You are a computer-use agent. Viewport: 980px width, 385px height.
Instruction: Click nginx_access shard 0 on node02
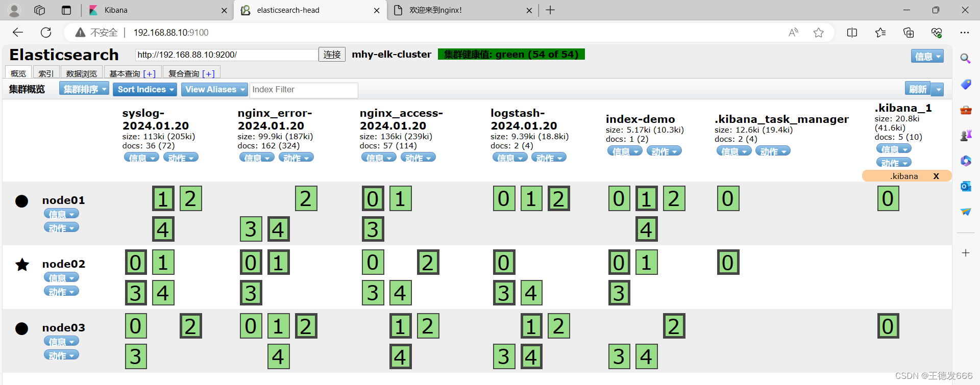[373, 262]
